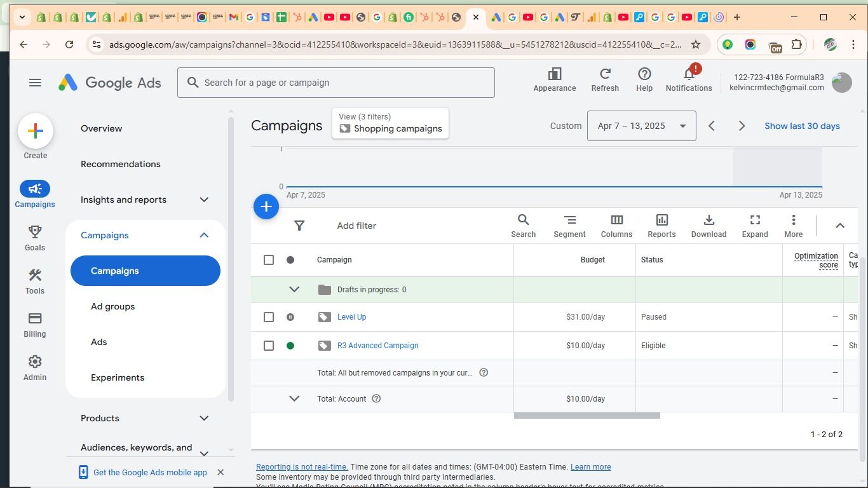
Task: Click the horizontal table scrollbar
Action: click(x=587, y=416)
